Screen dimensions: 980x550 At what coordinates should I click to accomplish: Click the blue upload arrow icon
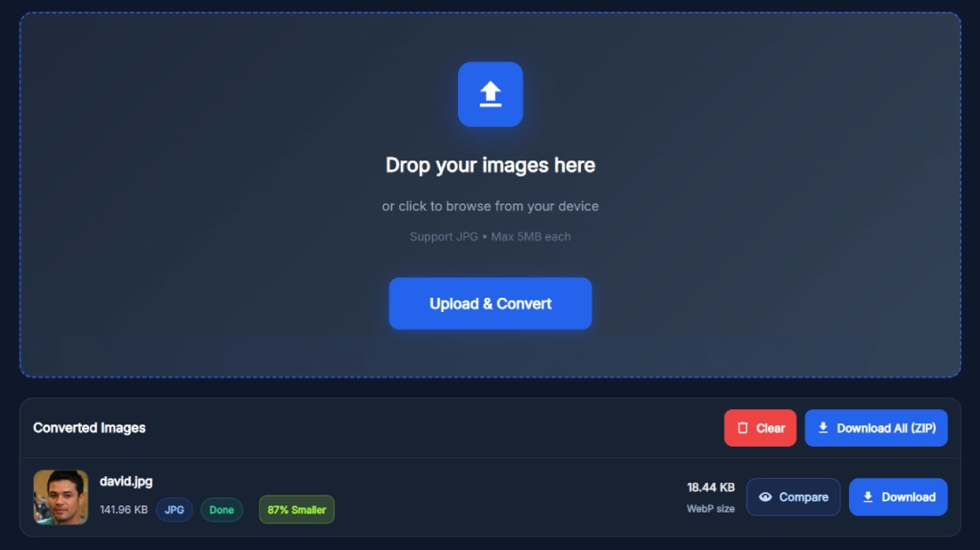click(490, 94)
